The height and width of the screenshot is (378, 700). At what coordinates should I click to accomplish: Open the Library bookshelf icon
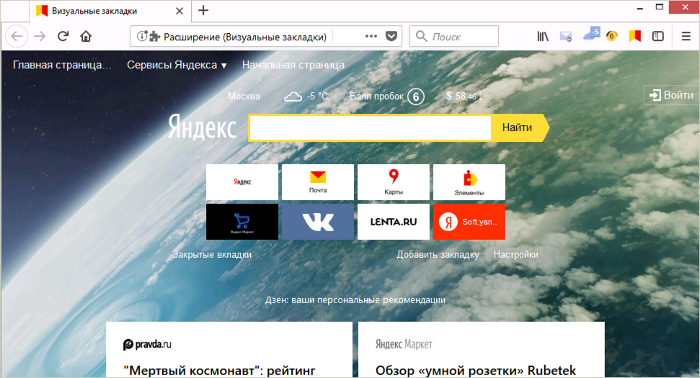point(543,36)
